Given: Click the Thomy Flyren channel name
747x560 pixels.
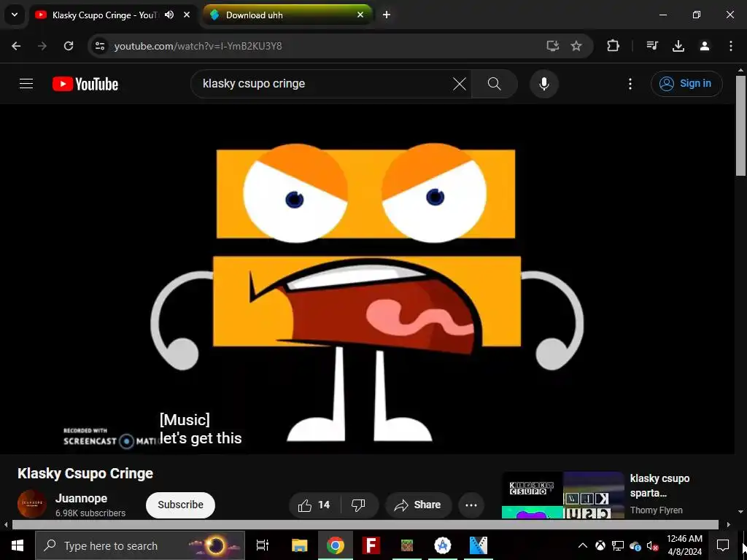Looking at the screenshot, I should (x=656, y=510).
